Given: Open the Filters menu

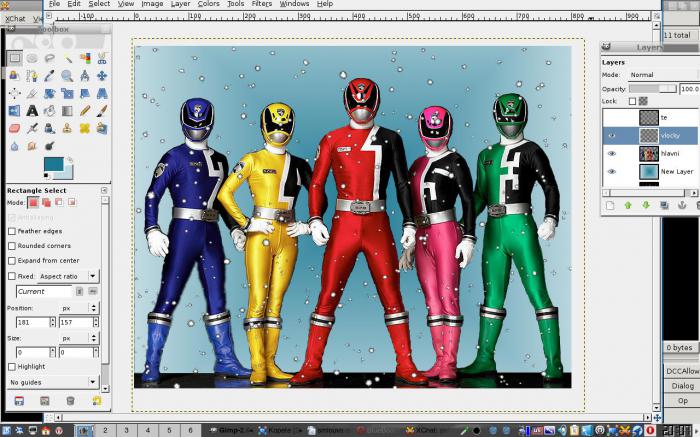Looking at the screenshot, I should (262, 4).
